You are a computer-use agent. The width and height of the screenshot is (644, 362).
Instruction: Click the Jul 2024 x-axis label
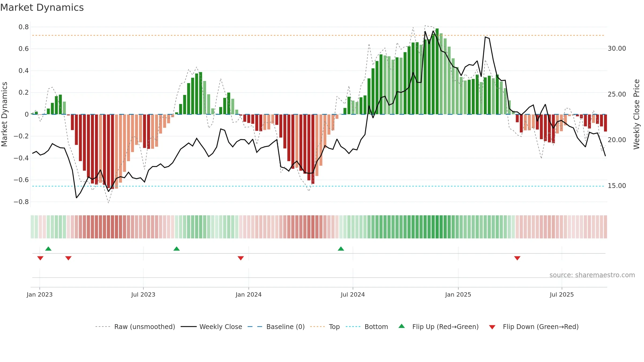(353, 294)
